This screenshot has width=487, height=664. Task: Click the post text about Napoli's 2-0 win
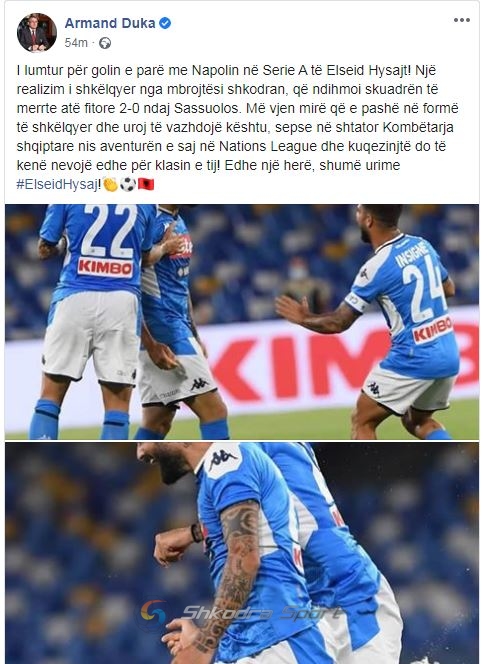click(x=237, y=127)
